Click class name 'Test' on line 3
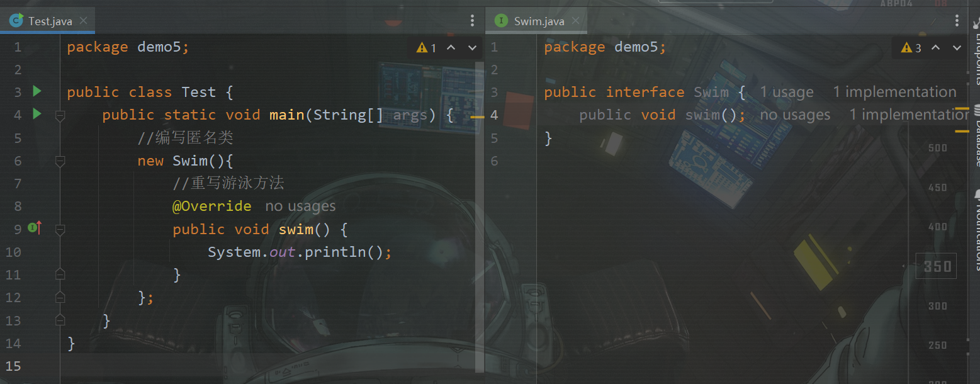Screen dimensions: 980x384 (x=199, y=92)
